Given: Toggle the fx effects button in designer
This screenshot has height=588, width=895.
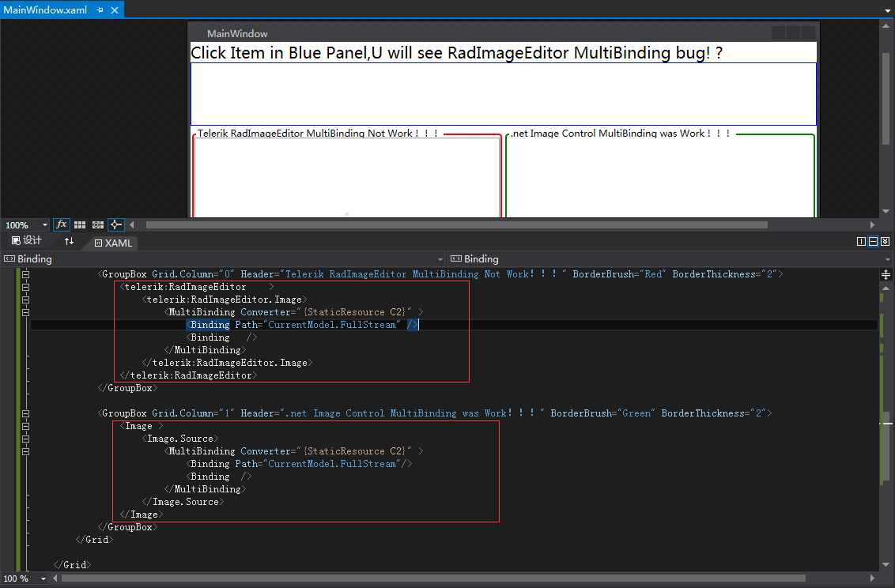Looking at the screenshot, I should [x=61, y=224].
